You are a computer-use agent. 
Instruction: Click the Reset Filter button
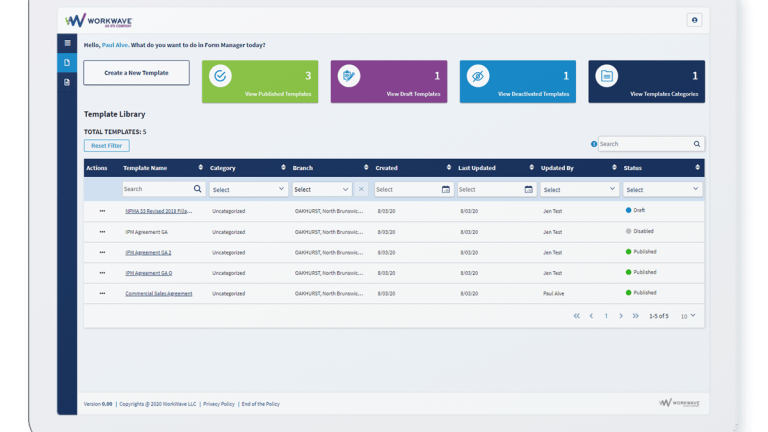click(106, 145)
